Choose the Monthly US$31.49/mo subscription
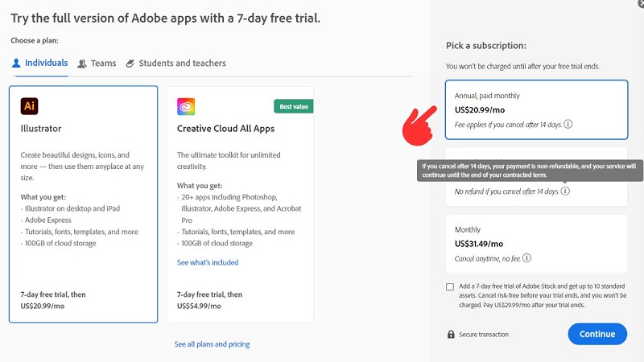Screen dimensions: 644x362 coord(536,244)
